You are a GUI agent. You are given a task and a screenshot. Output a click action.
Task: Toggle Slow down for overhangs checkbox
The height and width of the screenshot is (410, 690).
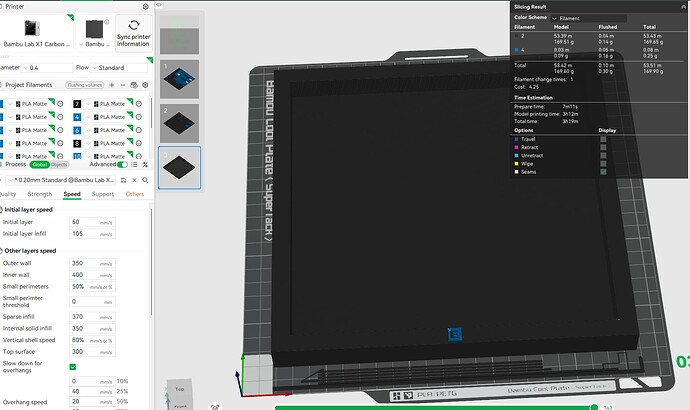(x=73, y=367)
